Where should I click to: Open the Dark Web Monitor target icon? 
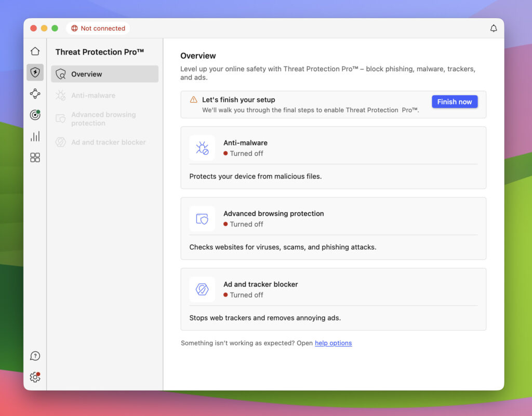coord(35,115)
